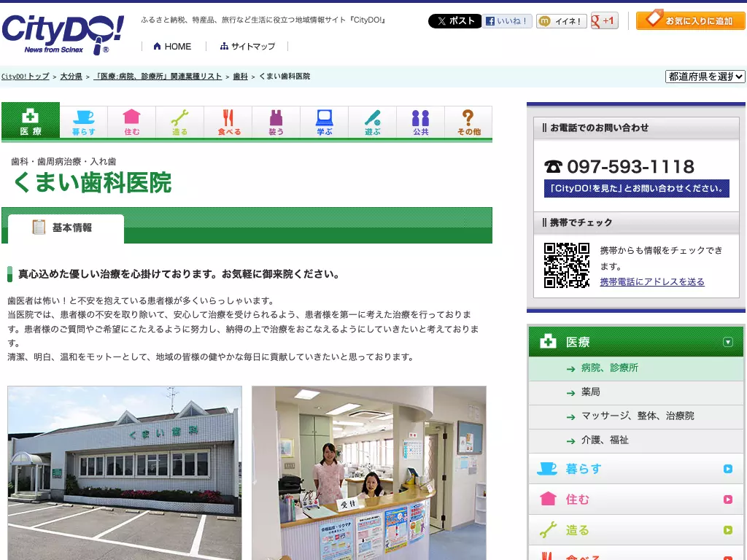Open the サイトマップ link

click(x=247, y=46)
